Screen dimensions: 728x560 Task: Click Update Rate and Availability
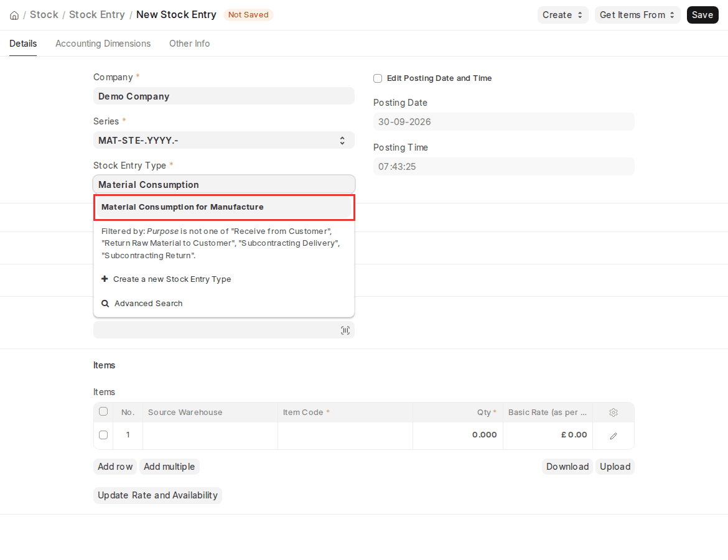pyautogui.click(x=157, y=495)
